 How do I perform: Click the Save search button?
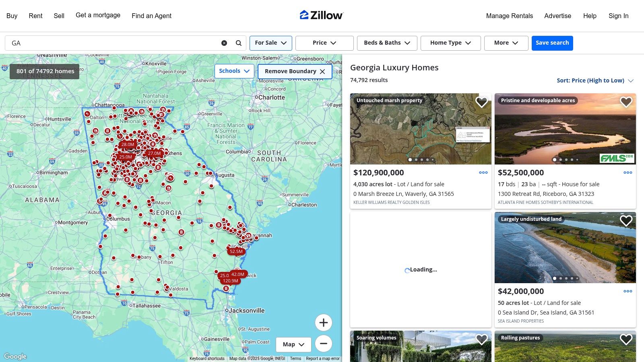(x=552, y=43)
